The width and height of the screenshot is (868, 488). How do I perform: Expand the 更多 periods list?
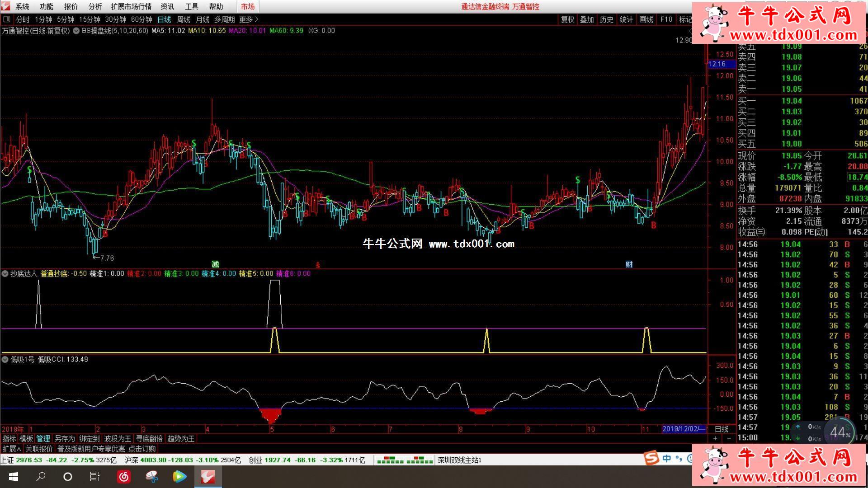click(x=249, y=19)
